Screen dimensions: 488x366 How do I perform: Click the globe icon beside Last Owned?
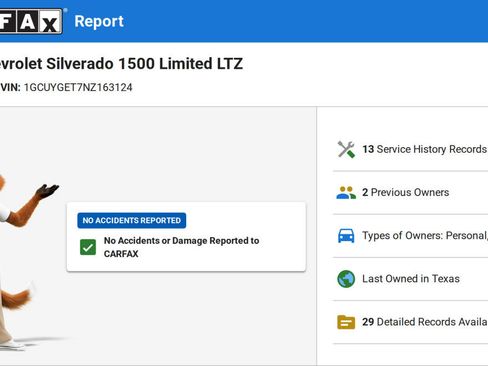point(346,279)
